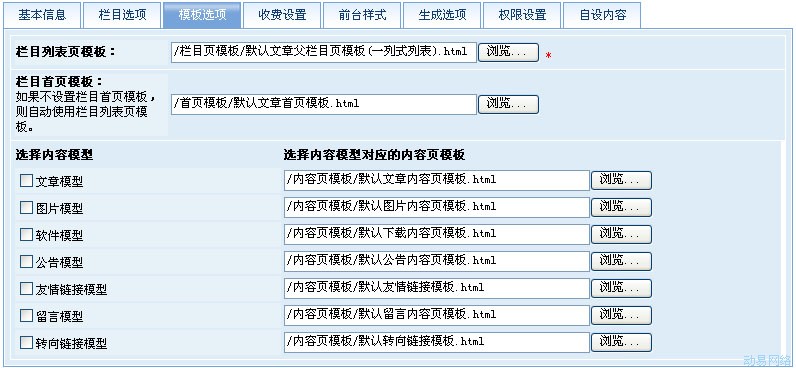The width and height of the screenshot is (796, 368).
Task: Click the 默认留言内容页模板.html input field
Action: [x=437, y=315]
